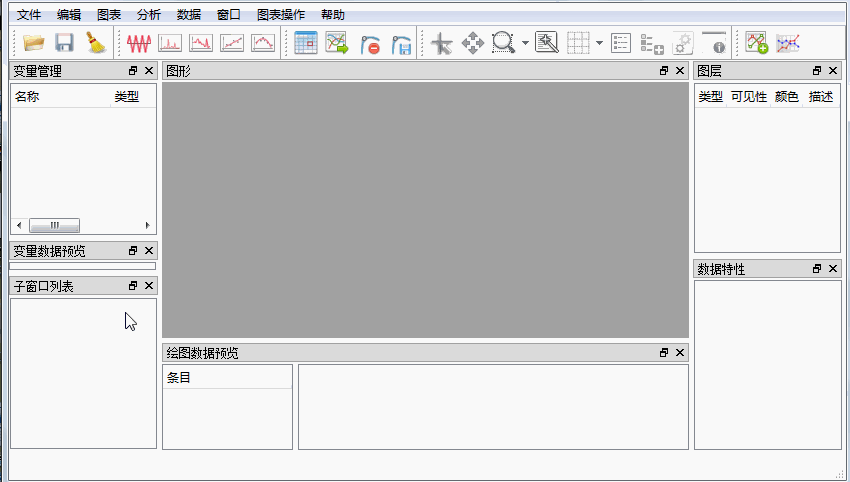Image resolution: width=850 pixels, height=482 pixels.
Task: Open the 图表 menu
Action: click(109, 15)
